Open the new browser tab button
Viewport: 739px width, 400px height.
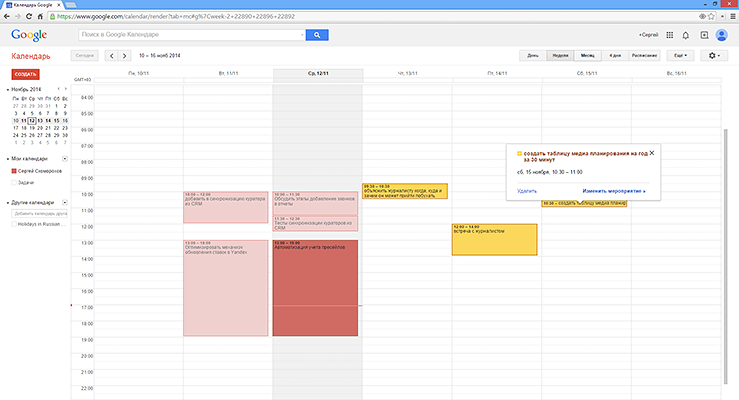[71, 5]
